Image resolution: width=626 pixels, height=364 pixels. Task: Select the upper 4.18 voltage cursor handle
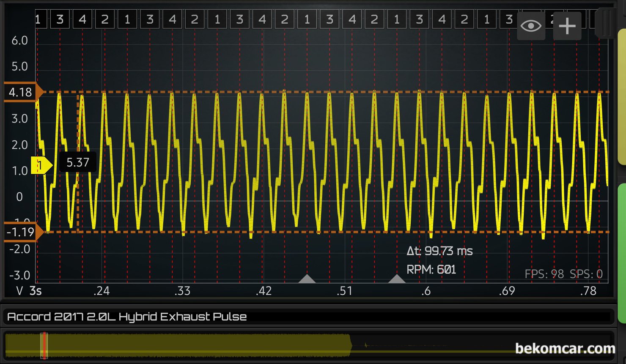(22, 92)
